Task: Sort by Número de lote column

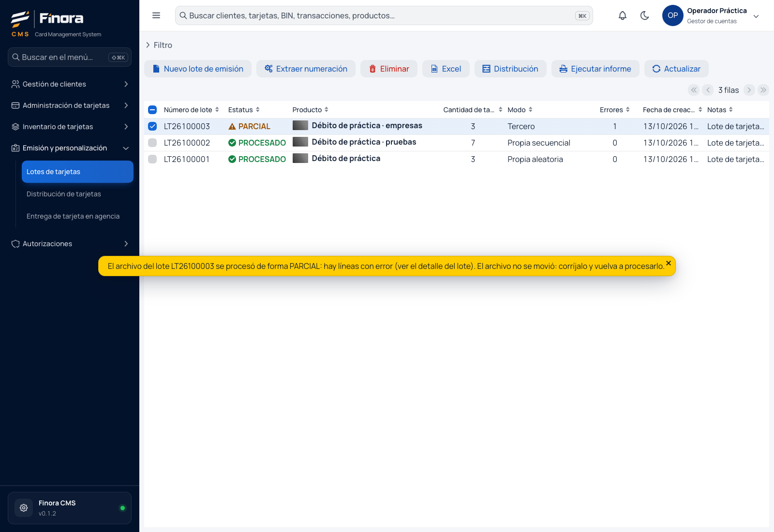Action: 217,110
